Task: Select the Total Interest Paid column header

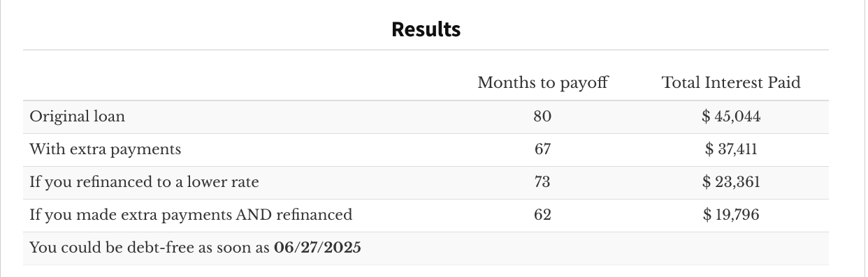Action: pos(731,82)
